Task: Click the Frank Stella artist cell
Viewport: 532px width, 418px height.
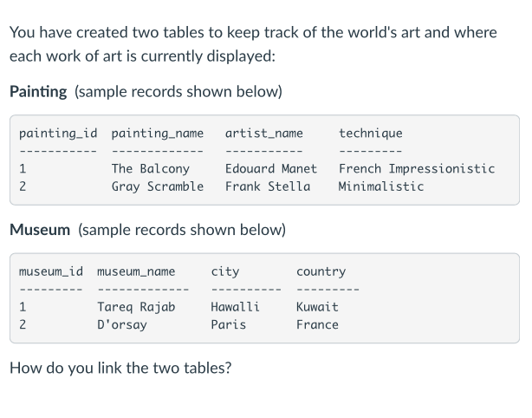Action: (x=267, y=186)
